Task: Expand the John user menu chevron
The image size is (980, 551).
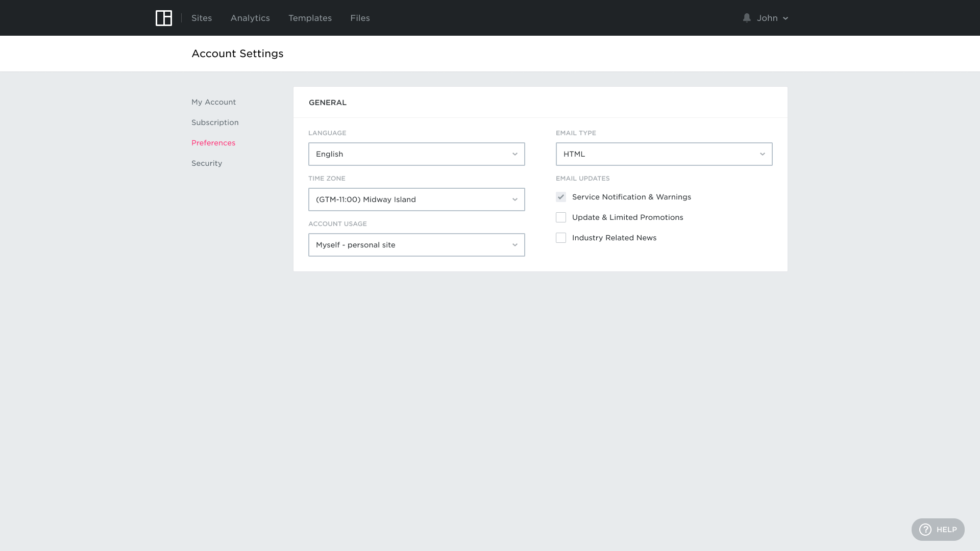Action: (786, 18)
